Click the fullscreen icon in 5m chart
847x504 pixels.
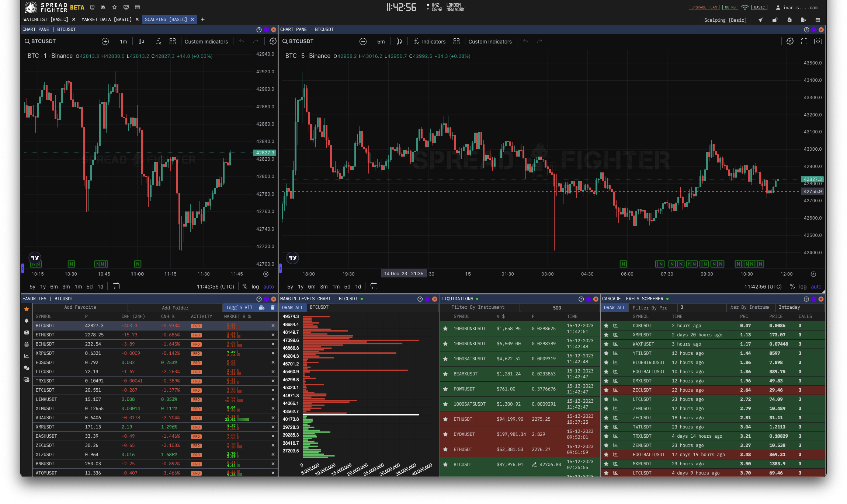[x=804, y=42]
